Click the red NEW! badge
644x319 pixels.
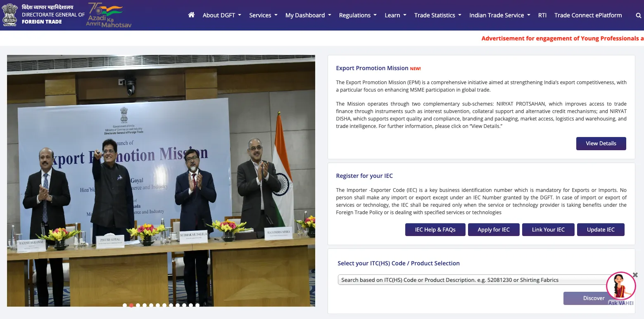(x=415, y=69)
